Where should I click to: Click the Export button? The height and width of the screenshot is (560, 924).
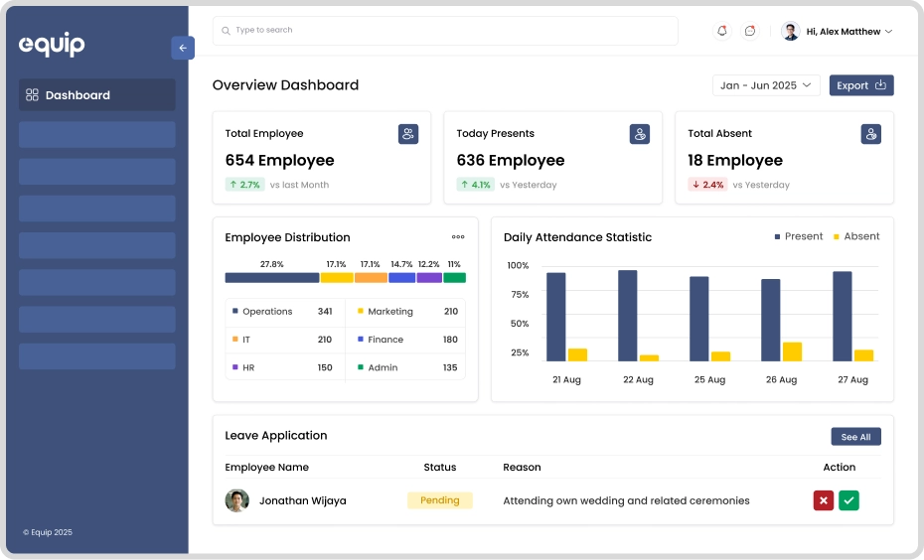861,85
